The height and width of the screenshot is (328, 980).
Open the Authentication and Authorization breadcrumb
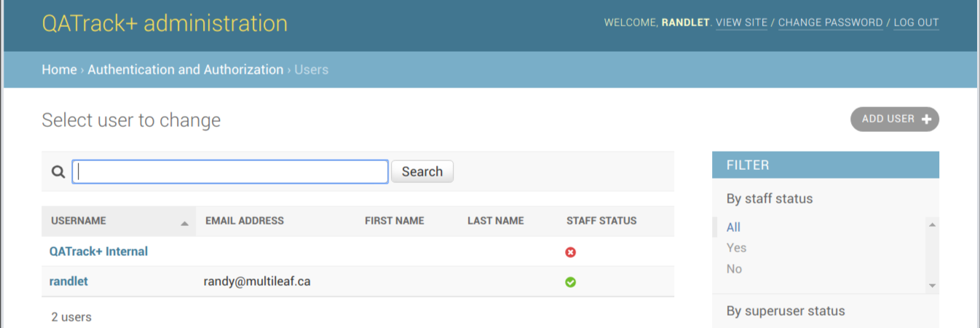tap(186, 70)
